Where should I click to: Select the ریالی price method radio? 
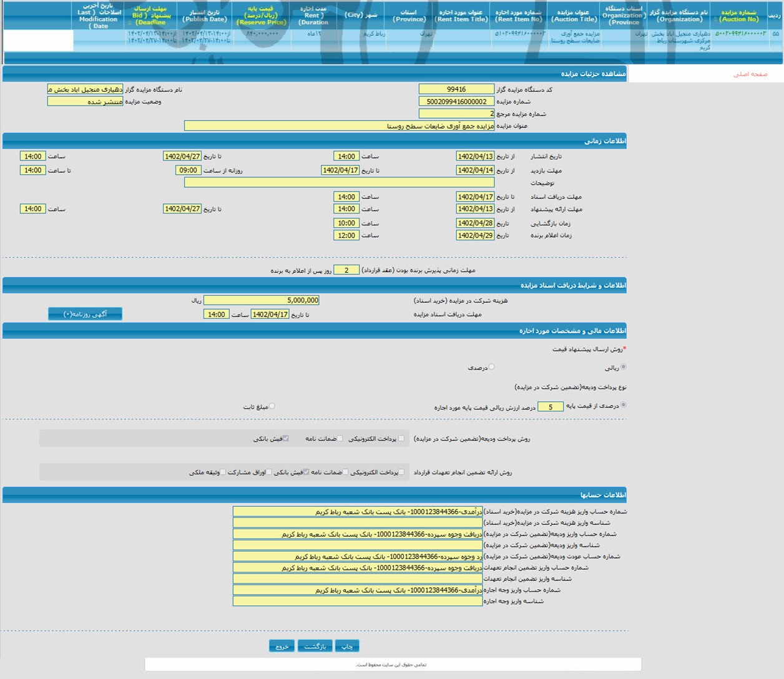pos(623,367)
